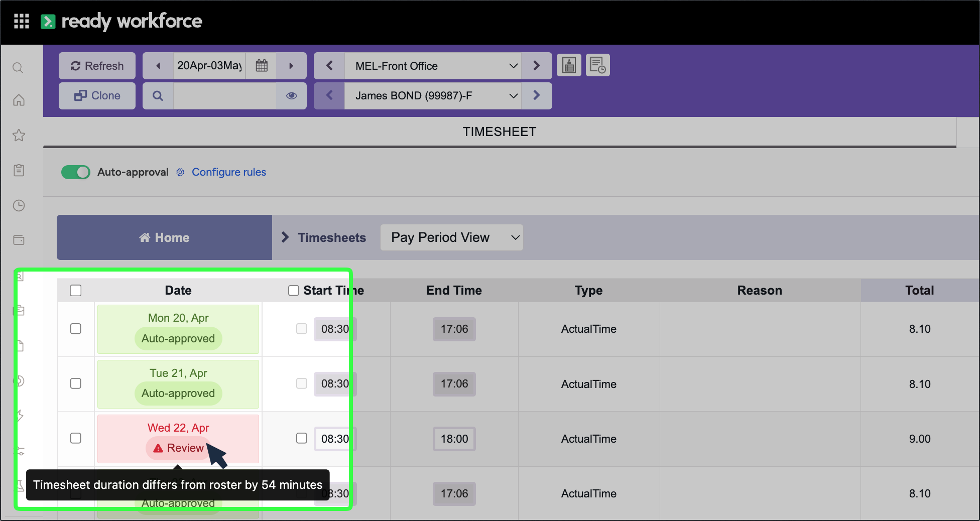Tick the Wed 22 start time checkbox
Screen dimensions: 980x521
tap(302, 438)
